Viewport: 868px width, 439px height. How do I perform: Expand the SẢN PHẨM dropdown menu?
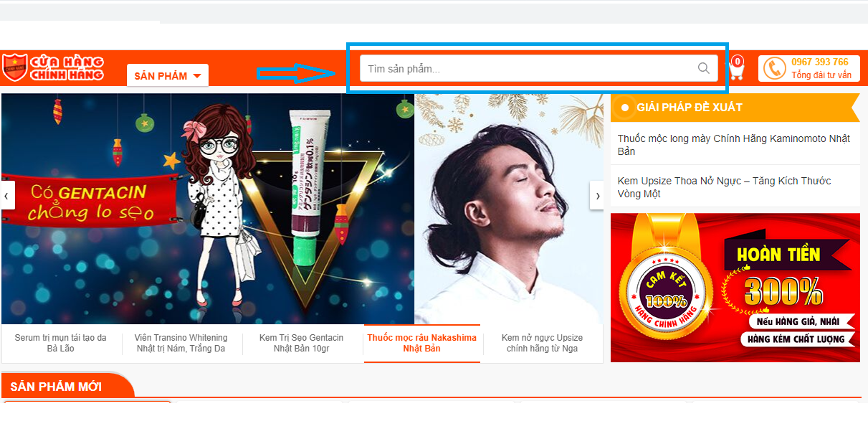click(x=168, y=76)
